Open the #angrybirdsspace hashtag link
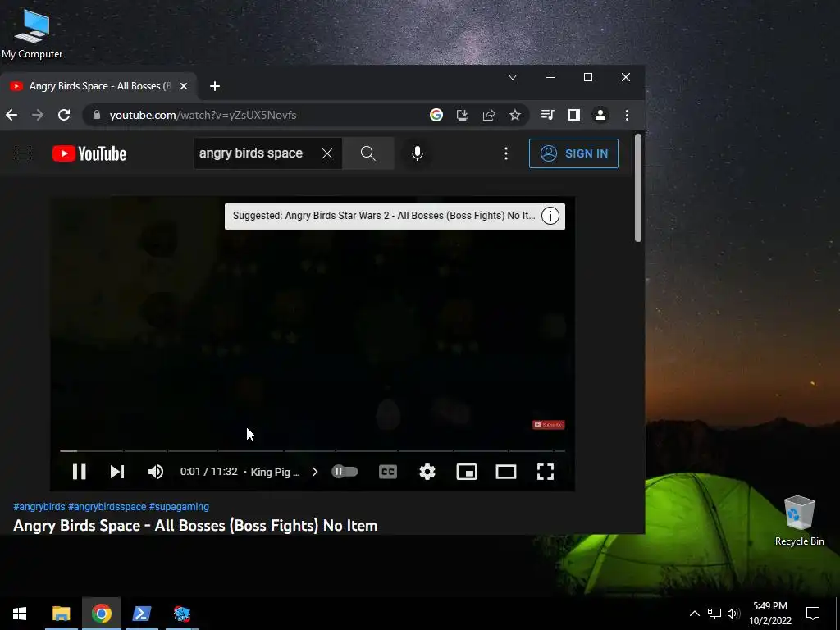 [x=107, y=507]
